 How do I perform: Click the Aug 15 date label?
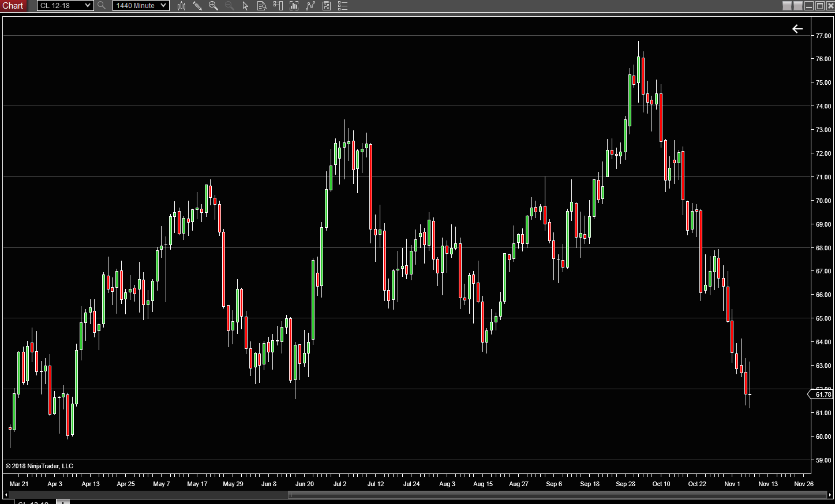pos(483,484)
